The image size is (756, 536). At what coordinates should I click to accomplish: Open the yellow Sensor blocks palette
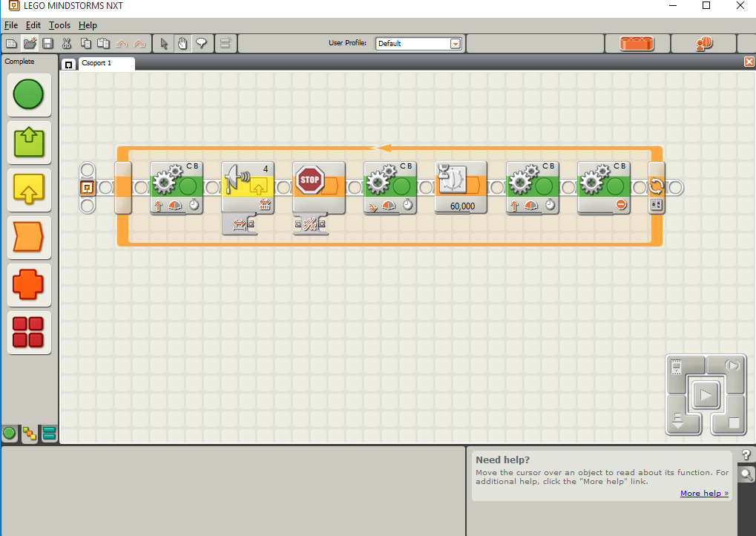(28, 189)
